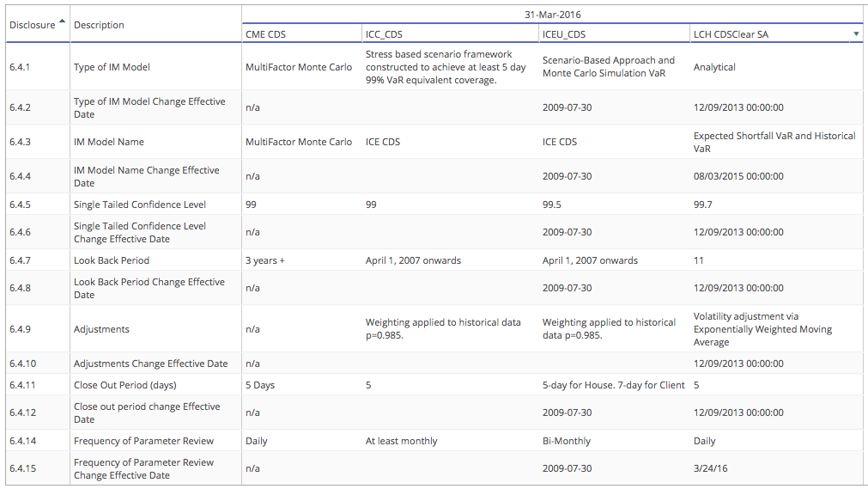This screenshot has width=868, height=489.
Task: Click 'April 1, 2007 onwards' under ICC_CDS
Action: pyautogui.click(x=413, y=260)
